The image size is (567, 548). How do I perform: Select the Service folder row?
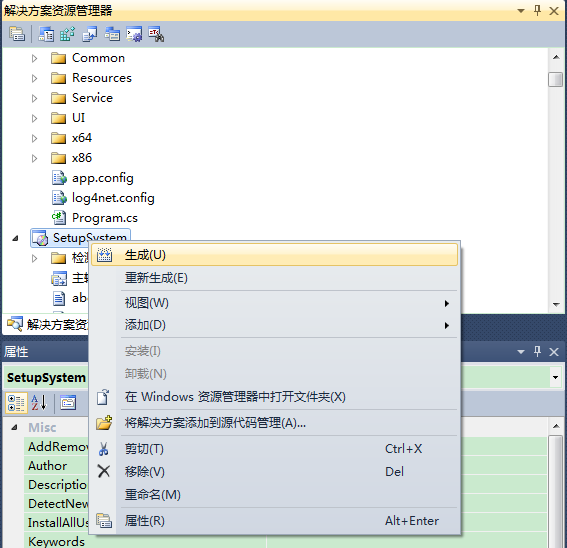click(82, 98)
